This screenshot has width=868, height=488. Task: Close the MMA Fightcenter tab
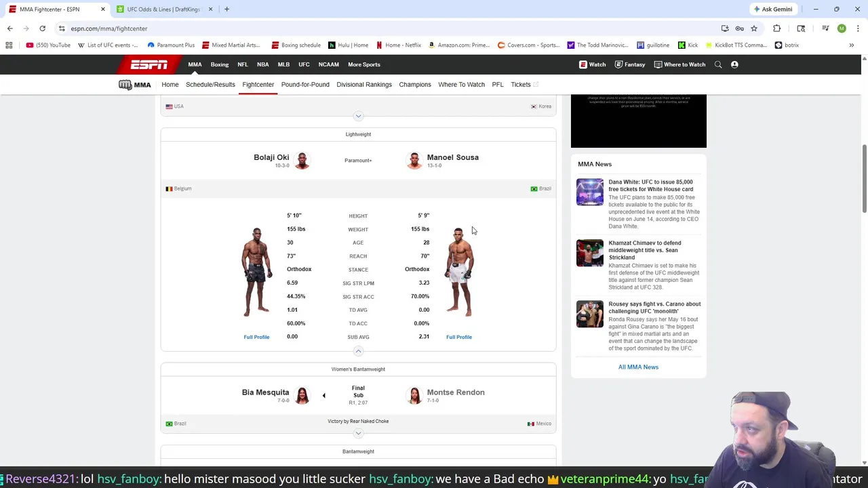pos(102,9)
